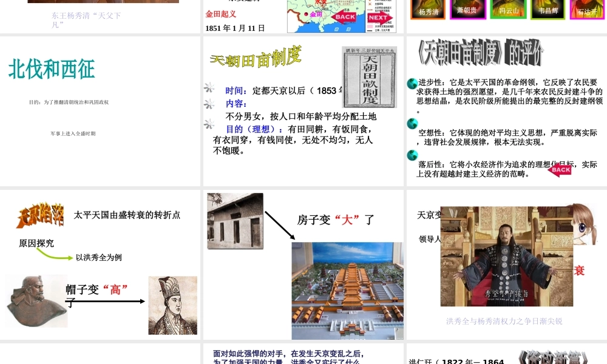Click the drawn portrait with tall hat
Screen dimensions: 607x364
click(172, 305)
